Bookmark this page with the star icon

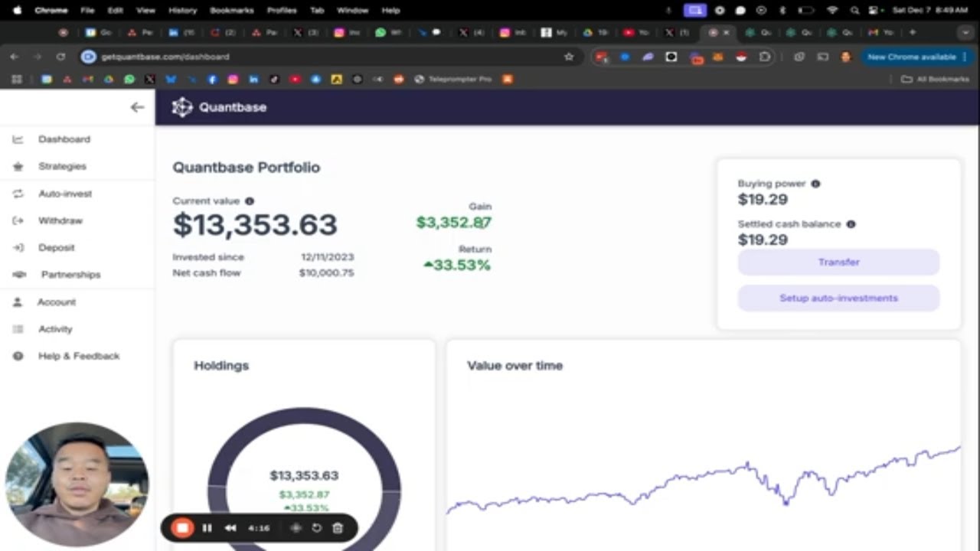(x=569, y=57)
